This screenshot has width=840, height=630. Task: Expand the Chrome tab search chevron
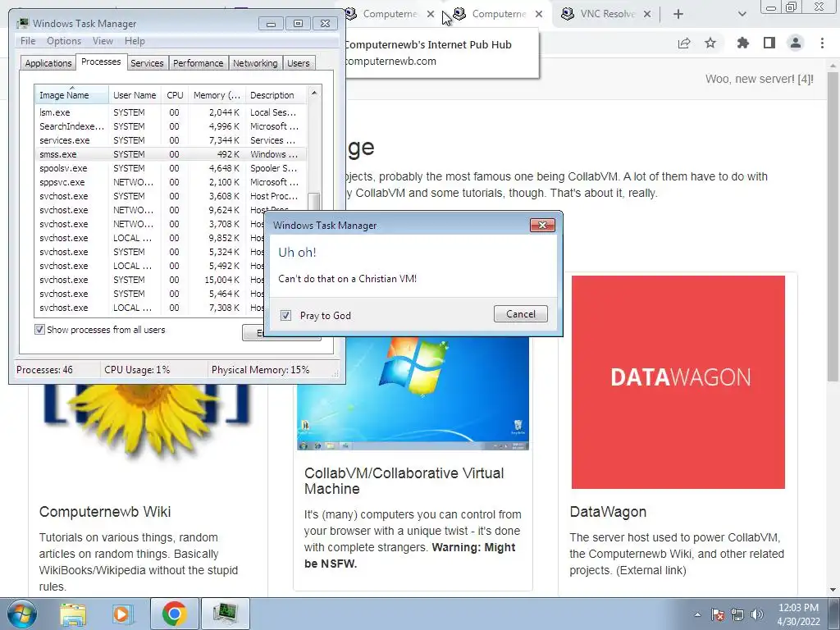coord(742,15)
